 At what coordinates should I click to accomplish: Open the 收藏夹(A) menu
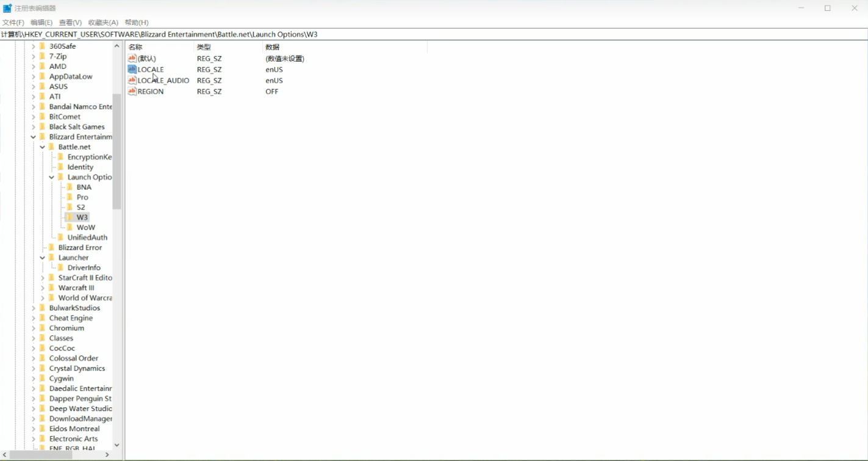coord(103,23)
